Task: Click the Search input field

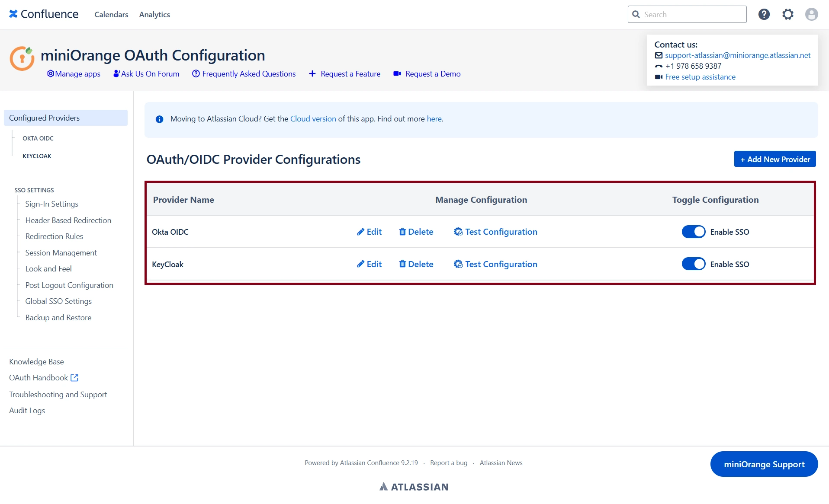Action: 687,14
